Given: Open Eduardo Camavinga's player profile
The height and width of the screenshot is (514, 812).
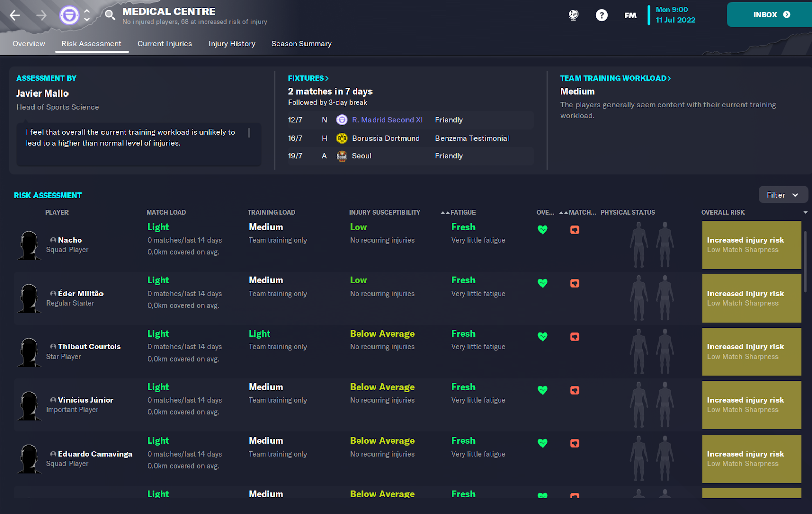Looking at the screenshot, I should click(95, 454).
